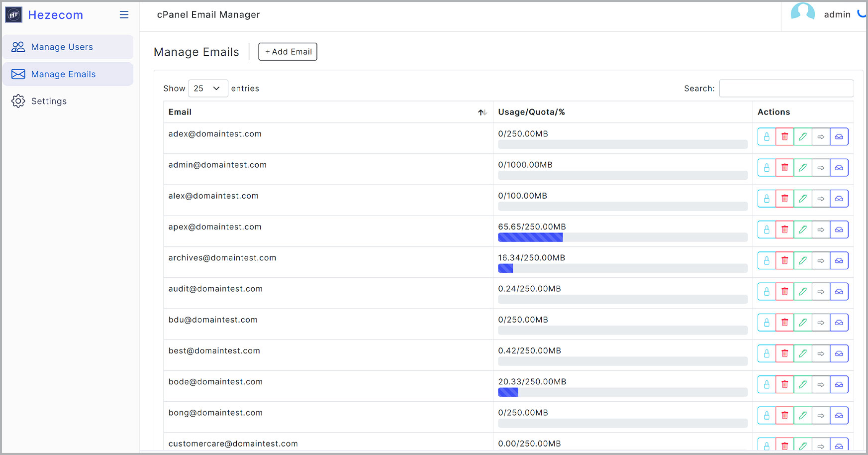868x455 pixels.
Task: Select the archives@domaintest.com email cell
Action: point(328,262)
